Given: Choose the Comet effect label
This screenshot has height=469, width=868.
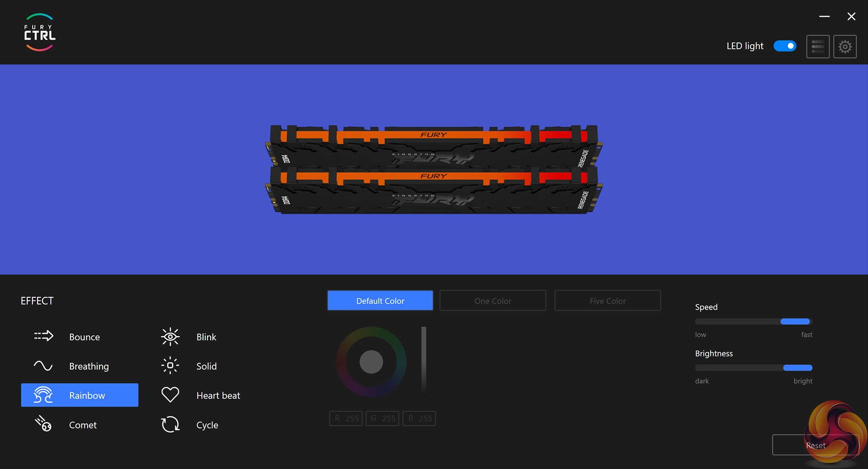Looking at the screenshot, I should pyautogui.click(x=83, y=425).
